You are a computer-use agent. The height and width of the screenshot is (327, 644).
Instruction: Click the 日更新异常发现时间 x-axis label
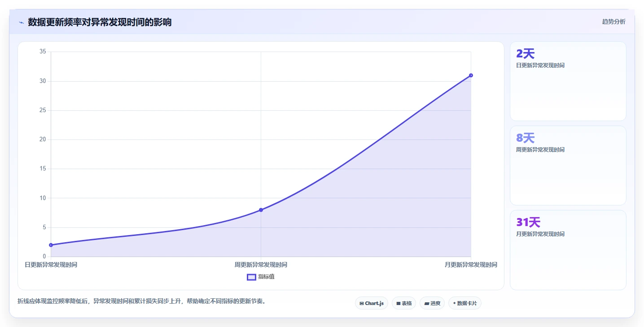(51, 265)
